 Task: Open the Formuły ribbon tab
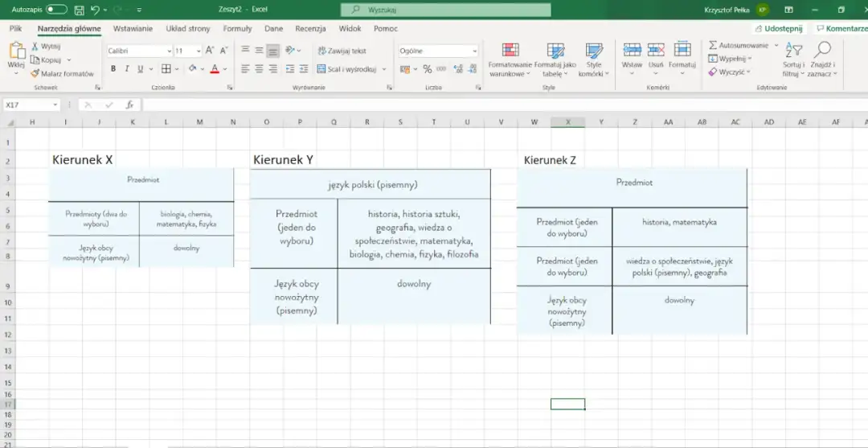tap(237, 28)
